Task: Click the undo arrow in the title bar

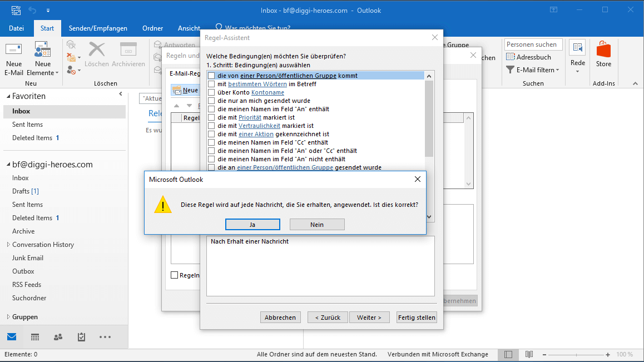Action: coord(32,10)
